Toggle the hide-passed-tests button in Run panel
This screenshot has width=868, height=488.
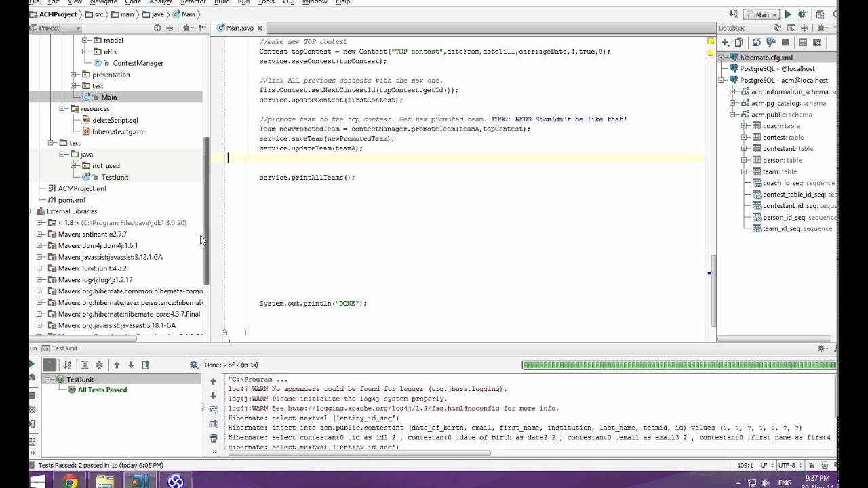click(50, 365)
